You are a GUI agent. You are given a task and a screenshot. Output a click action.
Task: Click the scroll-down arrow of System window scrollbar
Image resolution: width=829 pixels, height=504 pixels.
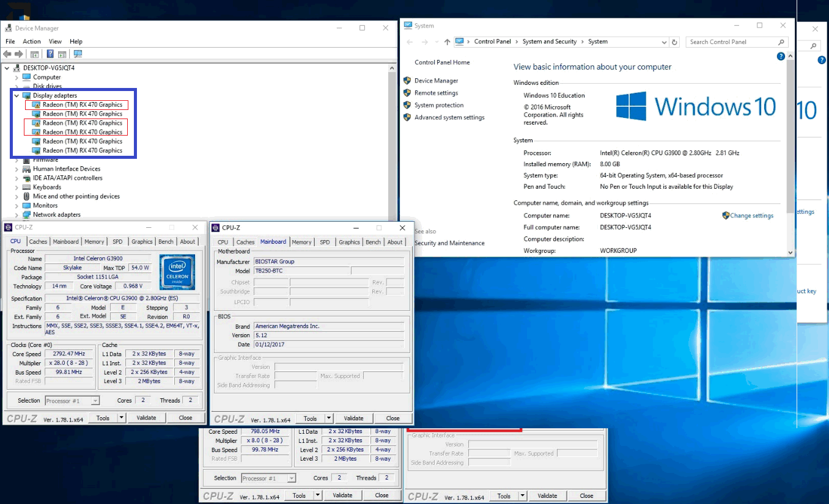790,252
